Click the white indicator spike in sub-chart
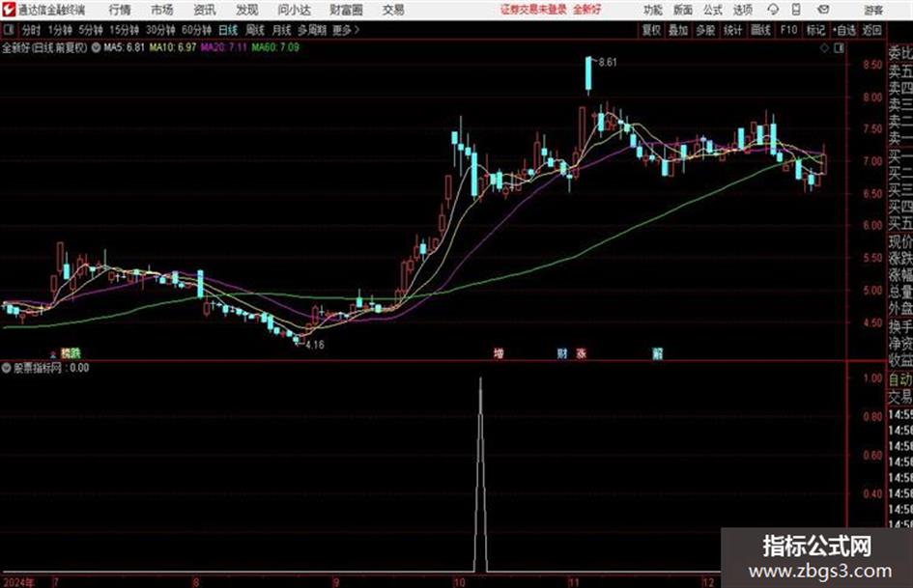The width and height of the screenshot is (913, 588). 480,474
